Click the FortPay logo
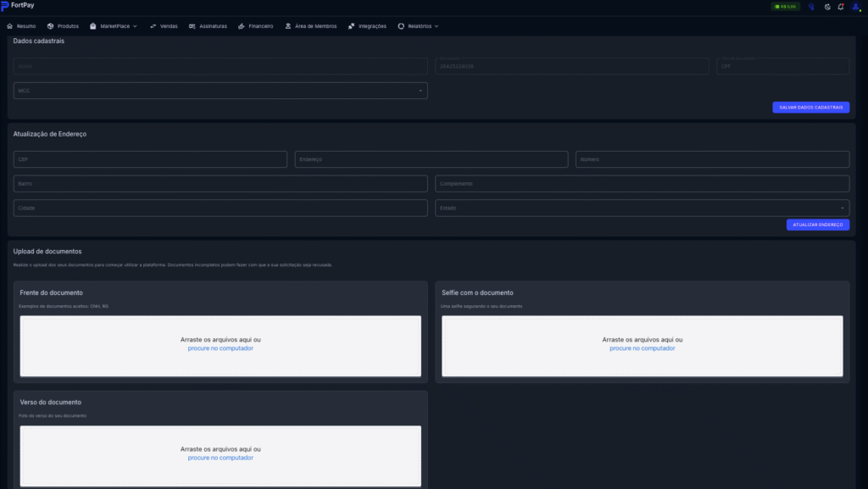The image size is (868, 489). pyautogui.click(x=18, y=6)
